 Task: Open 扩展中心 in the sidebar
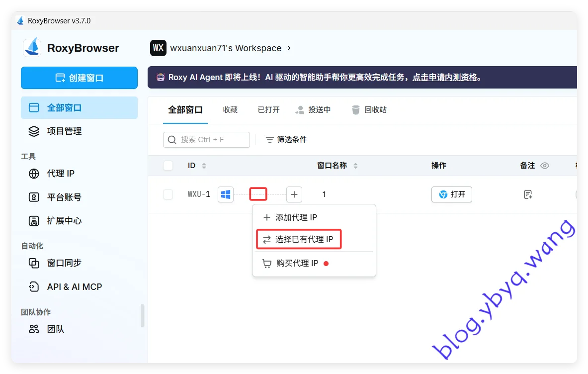pos(64,221)
